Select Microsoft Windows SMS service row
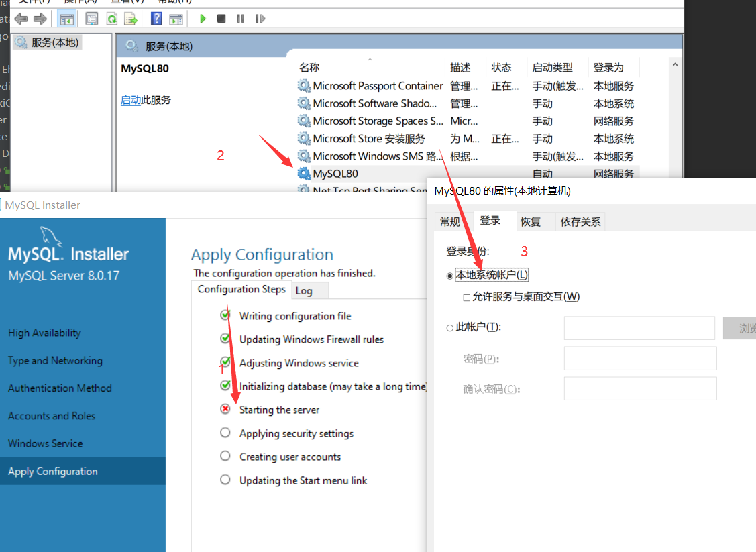 coord(468,156)
